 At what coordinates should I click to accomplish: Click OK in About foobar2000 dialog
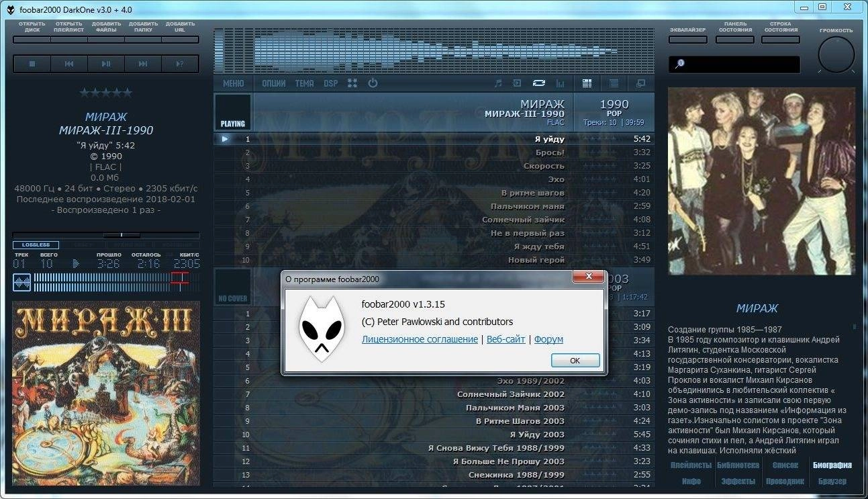pyautogui.click(x=575, y=361)
